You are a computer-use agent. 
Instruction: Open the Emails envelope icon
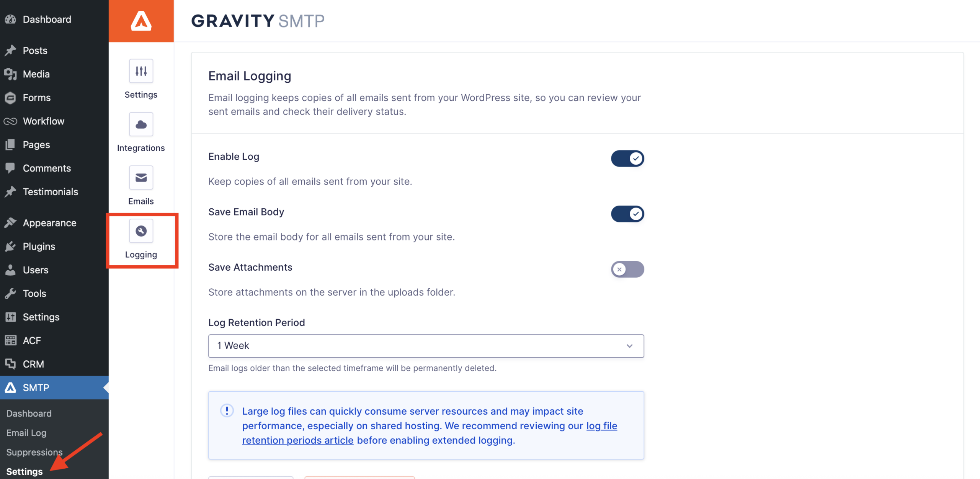141,178
